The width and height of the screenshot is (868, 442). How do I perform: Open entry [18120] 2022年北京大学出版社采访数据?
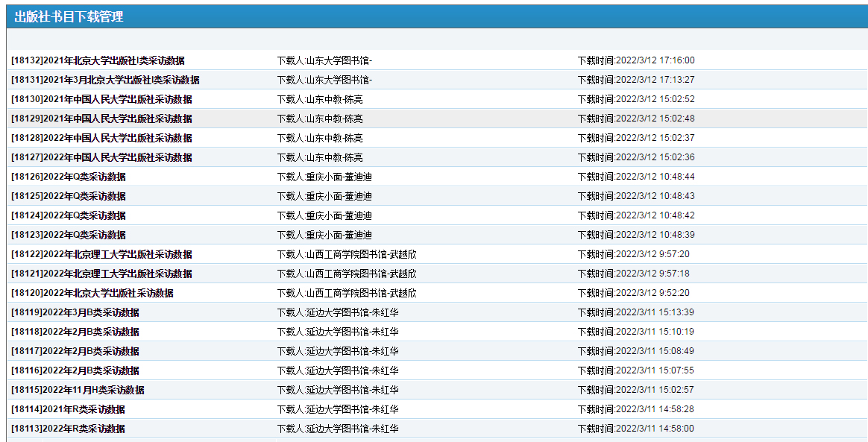coord(92,293)
